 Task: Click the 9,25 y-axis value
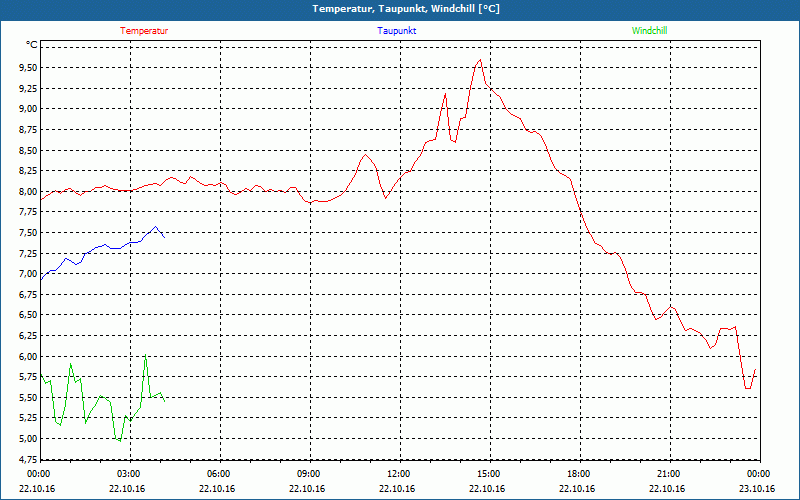click(x=28, y=88)
